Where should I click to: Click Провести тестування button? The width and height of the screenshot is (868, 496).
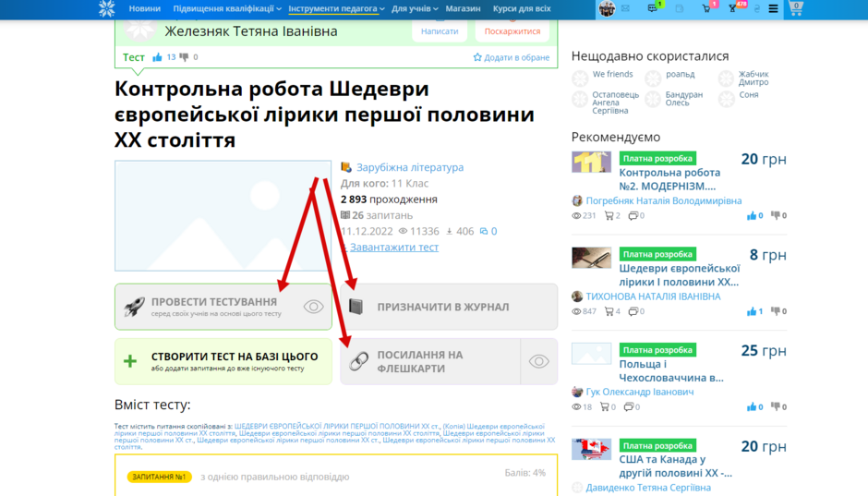click(x=223, y=307)
